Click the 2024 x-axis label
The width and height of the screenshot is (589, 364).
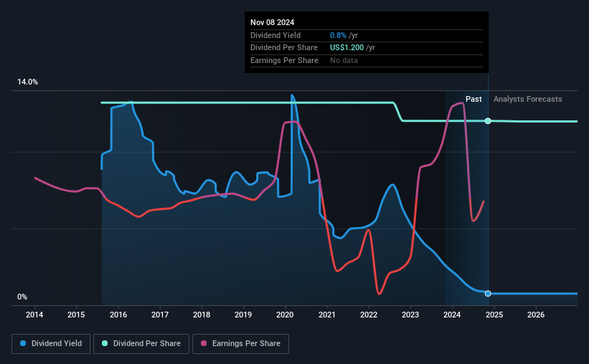point(452,315)
